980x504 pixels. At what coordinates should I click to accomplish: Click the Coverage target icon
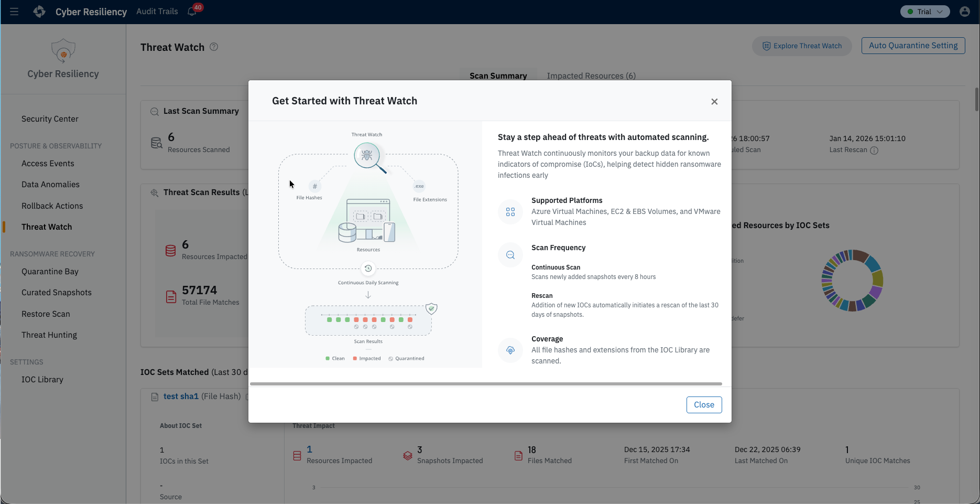510,350
